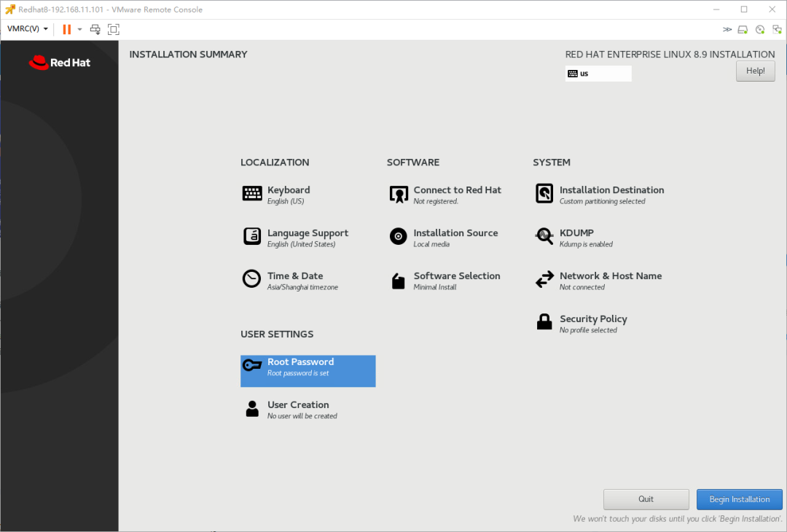The image size is (787, 532).
Task: Click the hard disk device status icon
Action: point(743,30)
